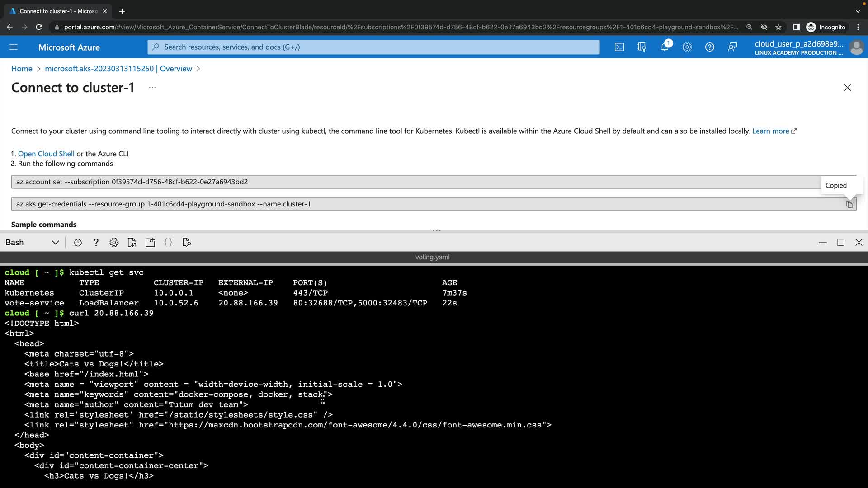The image size is (868, 488).
Task: Click the Help question mark in header
Action: 709,47
